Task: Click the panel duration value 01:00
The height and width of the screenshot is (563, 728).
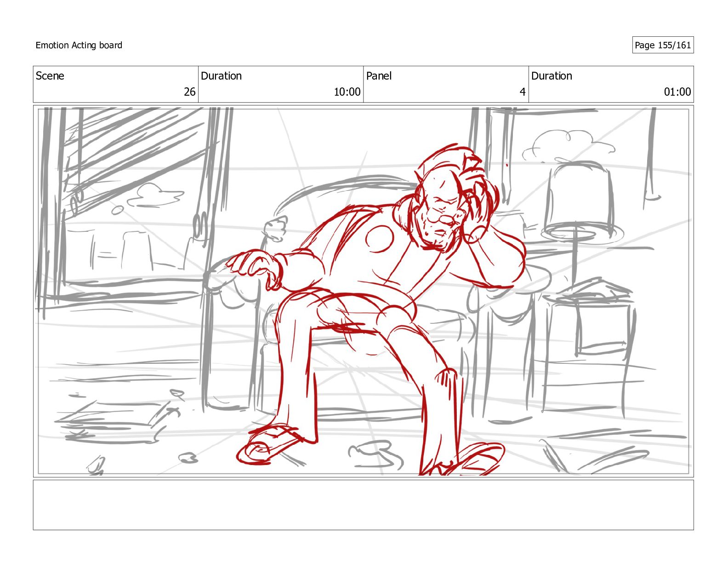Action: point(677,92)
